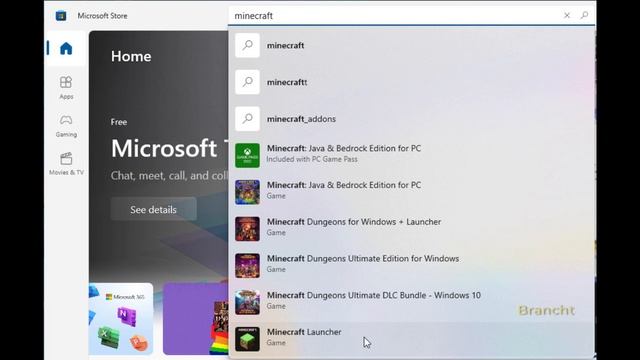Click Minecraft Dungeons Launcher thumbnail icon
Image resolution: width=640 pixels, height=360 pixels.
pos(247,229)
